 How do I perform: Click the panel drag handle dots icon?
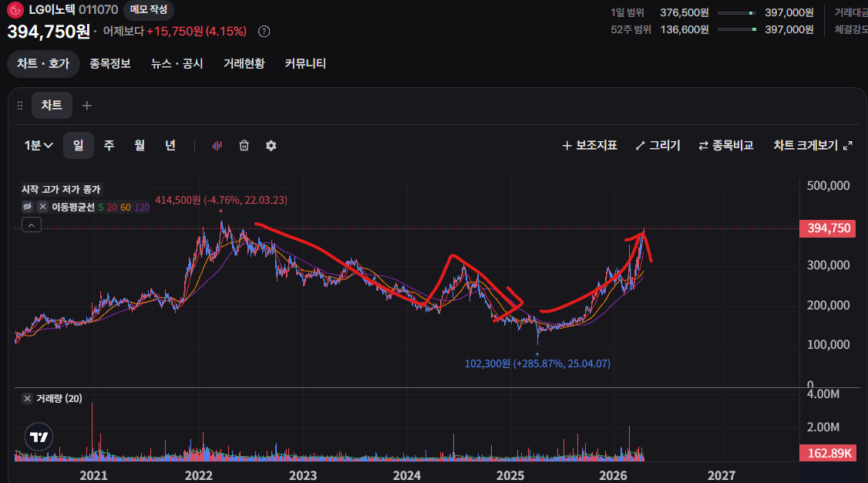click(x=20, y=105)
